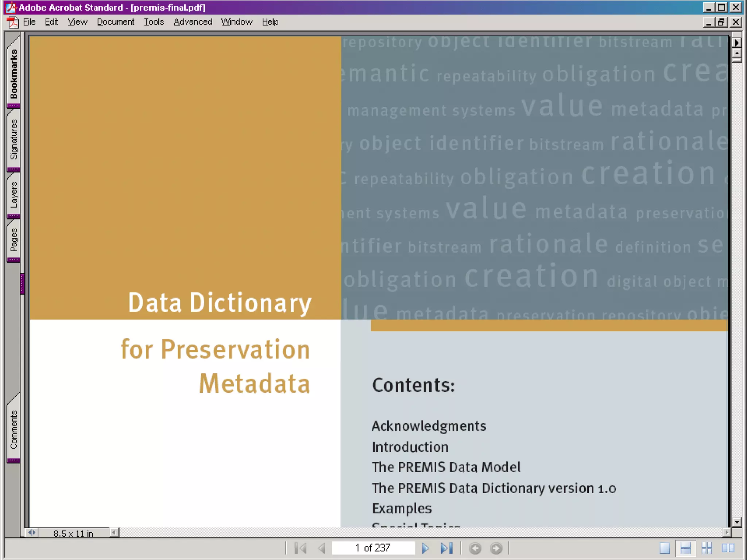Switch to Single Page layout
The image size is (747, 560).
click(x=665, y=548)
